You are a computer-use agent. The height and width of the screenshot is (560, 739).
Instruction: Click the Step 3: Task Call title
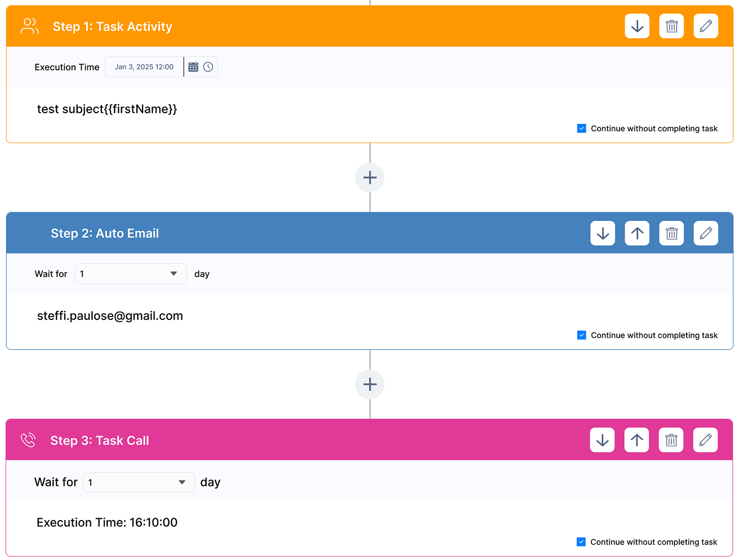(100, 441)
